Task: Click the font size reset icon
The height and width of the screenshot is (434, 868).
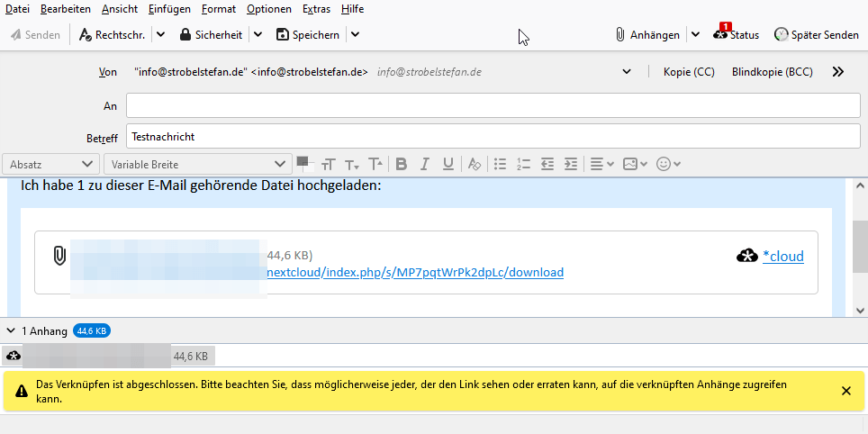Action: [x=329, y=165]
